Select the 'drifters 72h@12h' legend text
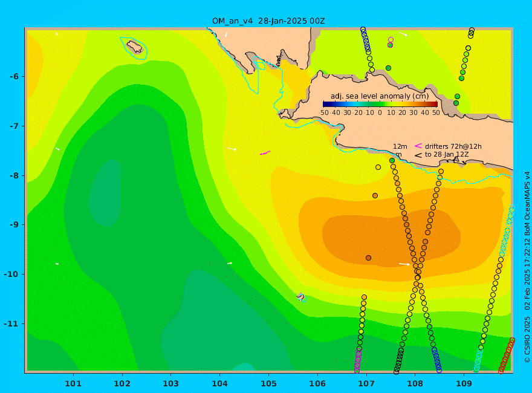 pos(453,146)
